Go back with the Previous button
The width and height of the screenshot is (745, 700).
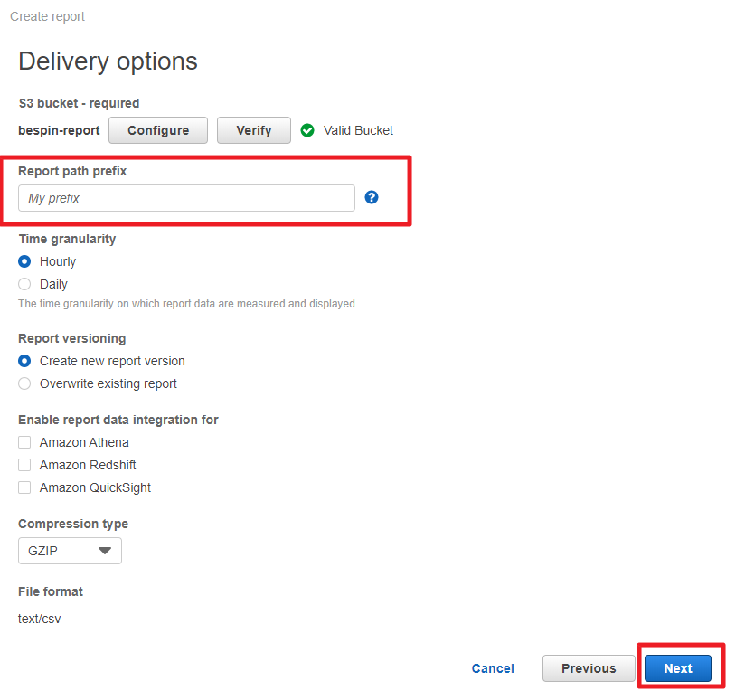tap(589, 668)
